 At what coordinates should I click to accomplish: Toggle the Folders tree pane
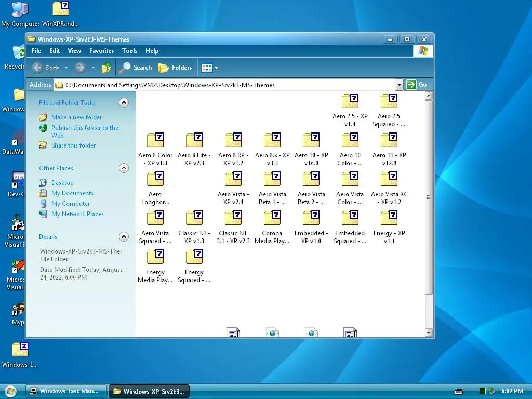(175, 68)
